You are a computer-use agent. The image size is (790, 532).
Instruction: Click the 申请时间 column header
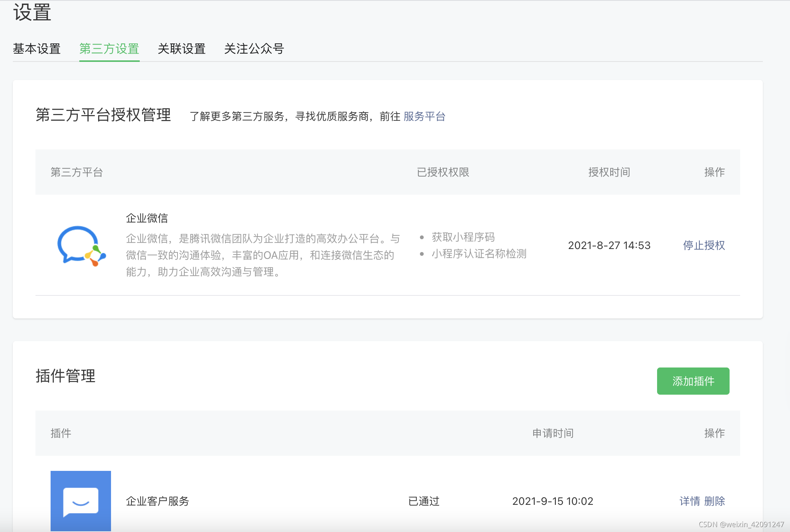[x=553, y=433]
